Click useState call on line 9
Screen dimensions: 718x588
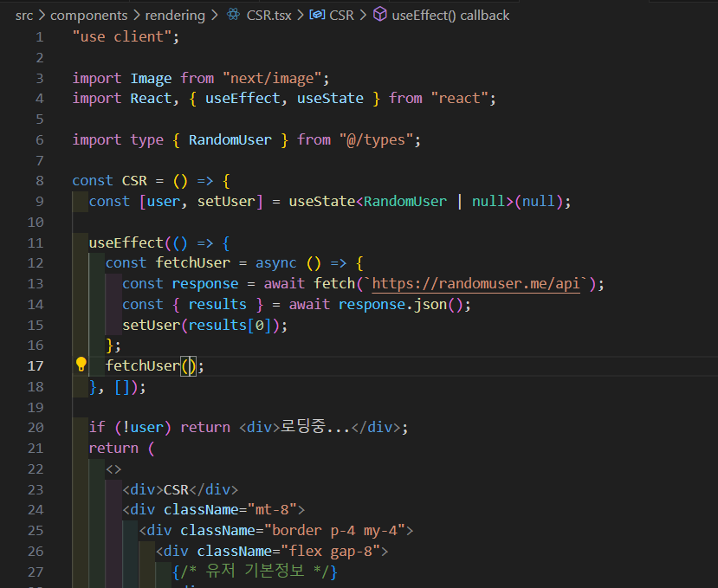[x=322, y=201]
